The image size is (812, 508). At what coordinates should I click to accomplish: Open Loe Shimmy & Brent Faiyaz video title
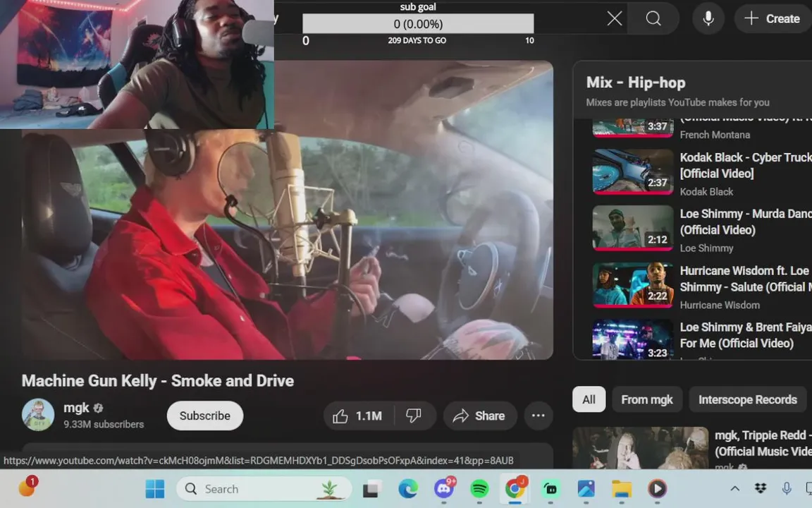[745, 335]
